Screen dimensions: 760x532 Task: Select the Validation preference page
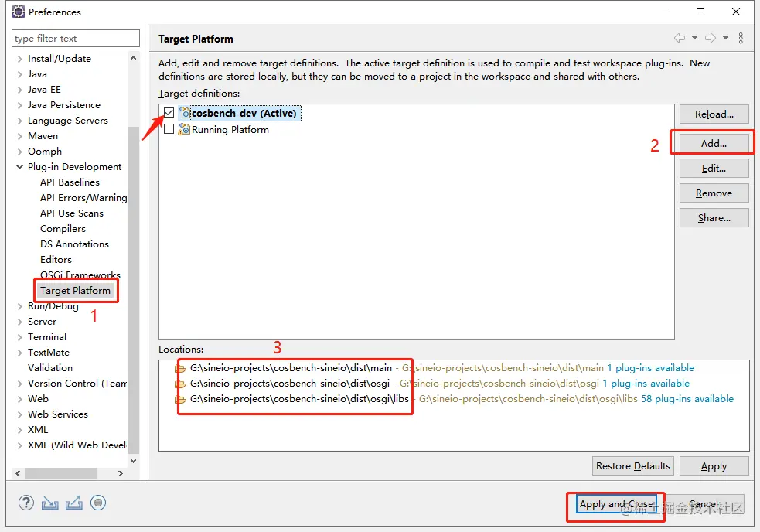(x=50, y=368)
